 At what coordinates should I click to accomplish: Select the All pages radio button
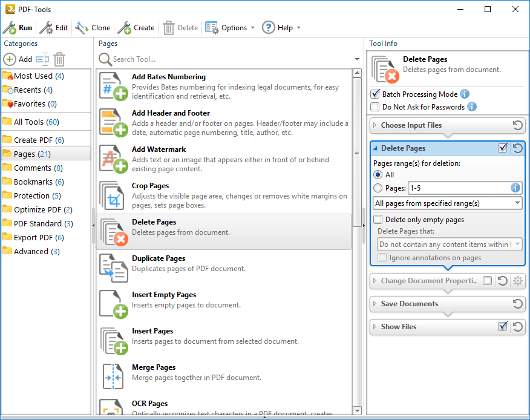pyautogui.click(x=378, y=175)
